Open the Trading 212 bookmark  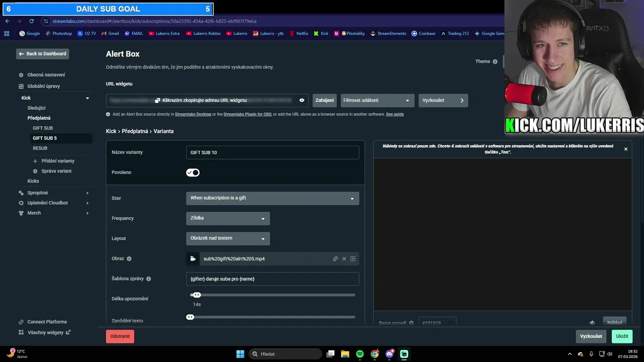[455, 34]
